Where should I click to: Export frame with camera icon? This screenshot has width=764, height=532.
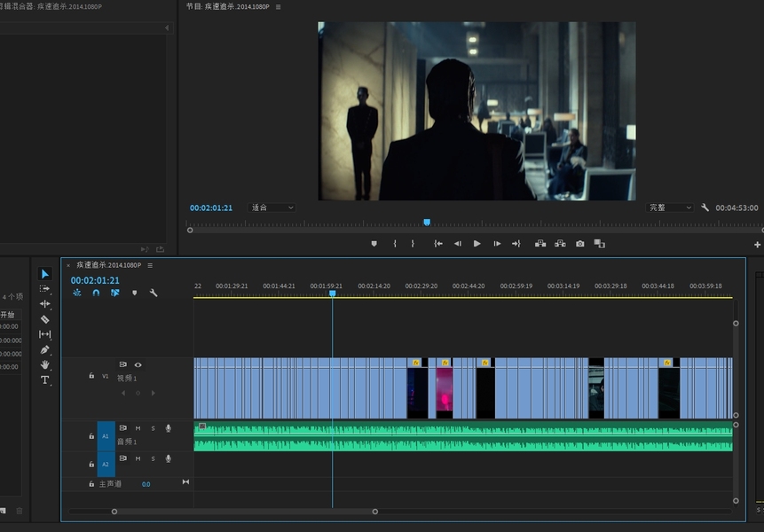579,243
